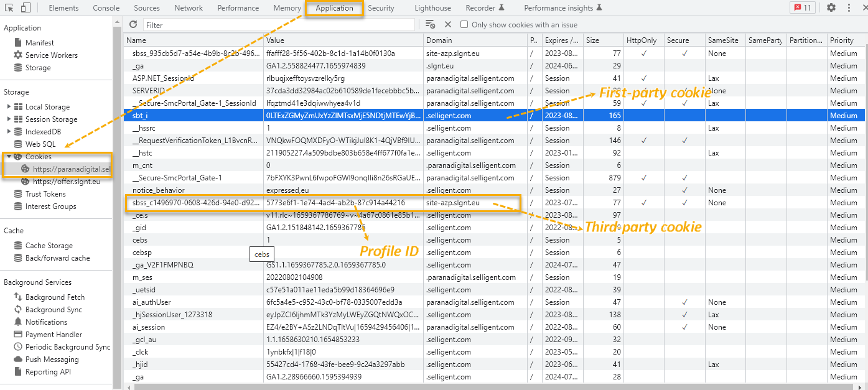Expand the Session Storage tree node
The height and width of the screenshot is (390, 868).
pos(9,119)
